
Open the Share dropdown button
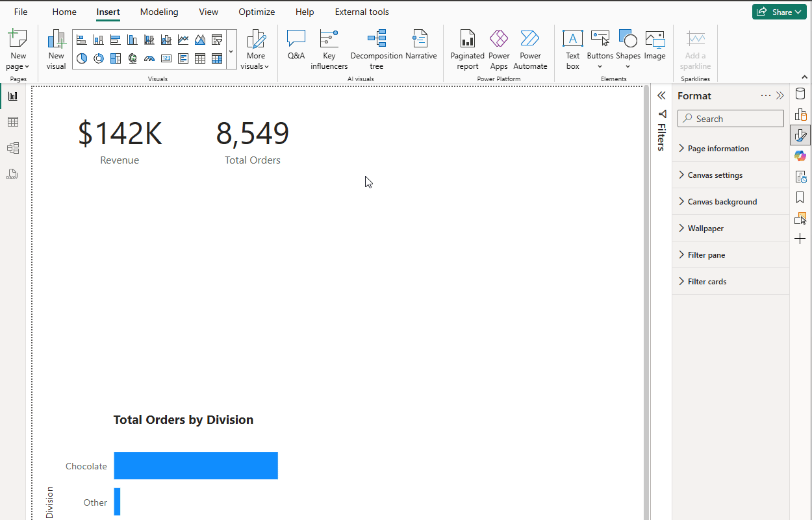pos(780,12)
